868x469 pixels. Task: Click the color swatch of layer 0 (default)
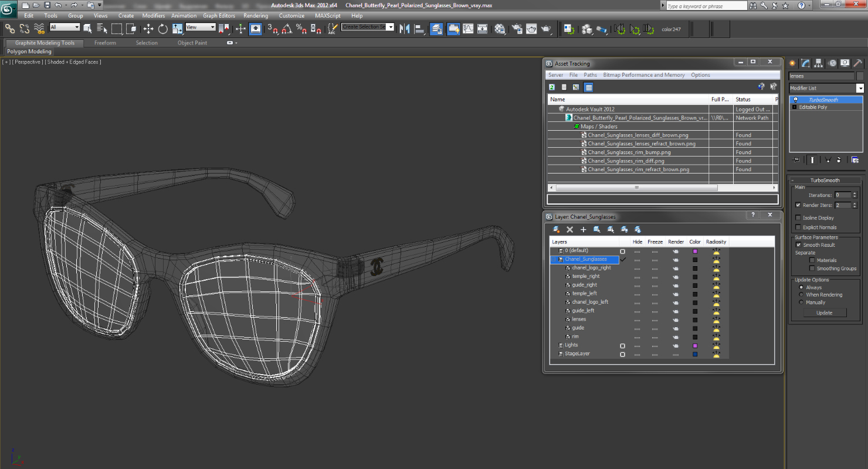coord(695,251)
